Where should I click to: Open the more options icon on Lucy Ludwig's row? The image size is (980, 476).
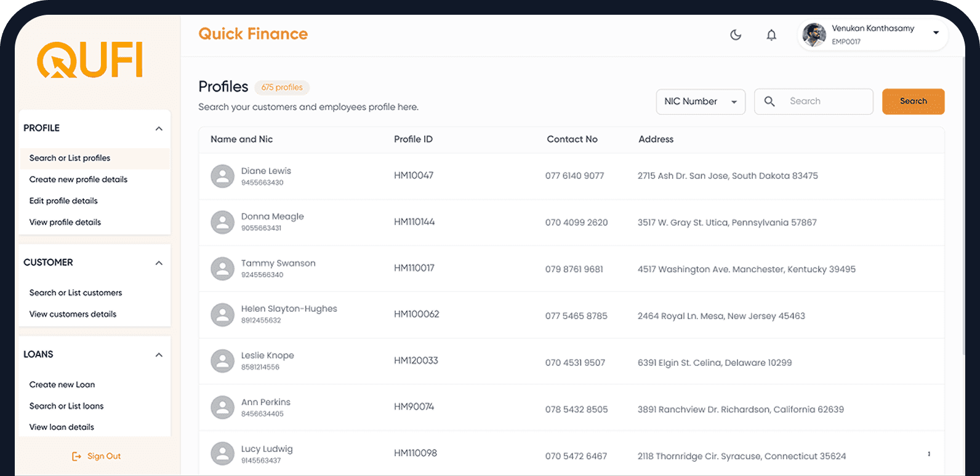[x=929, y=454]
